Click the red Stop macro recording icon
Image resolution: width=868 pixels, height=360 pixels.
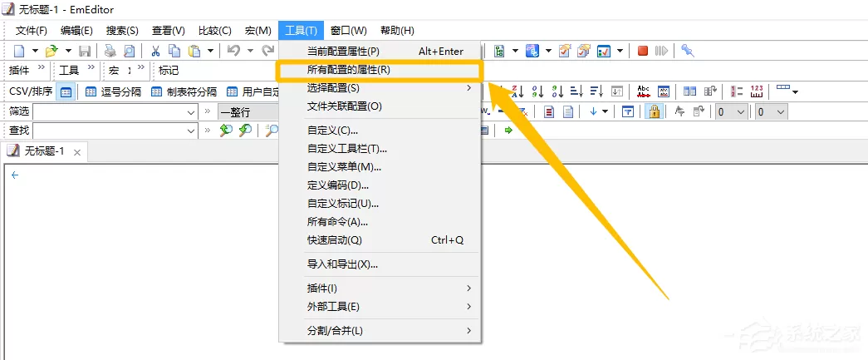643,51
